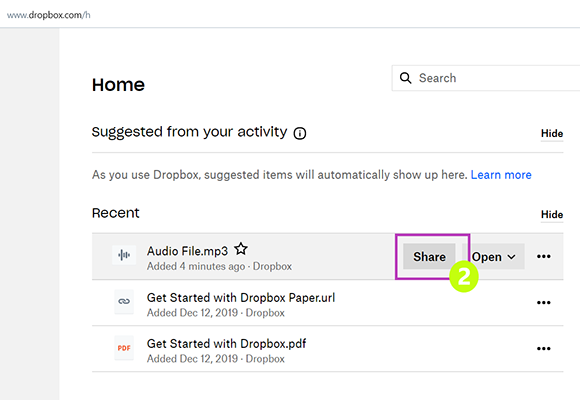Click the audio waveform file icon
580x400 pixels.
pos(124,255)
